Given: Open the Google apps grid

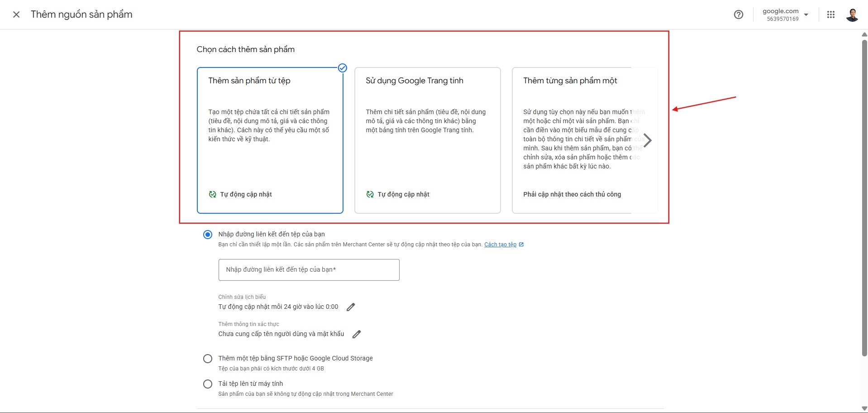Looking at the screenshot, I should point(831,14).
